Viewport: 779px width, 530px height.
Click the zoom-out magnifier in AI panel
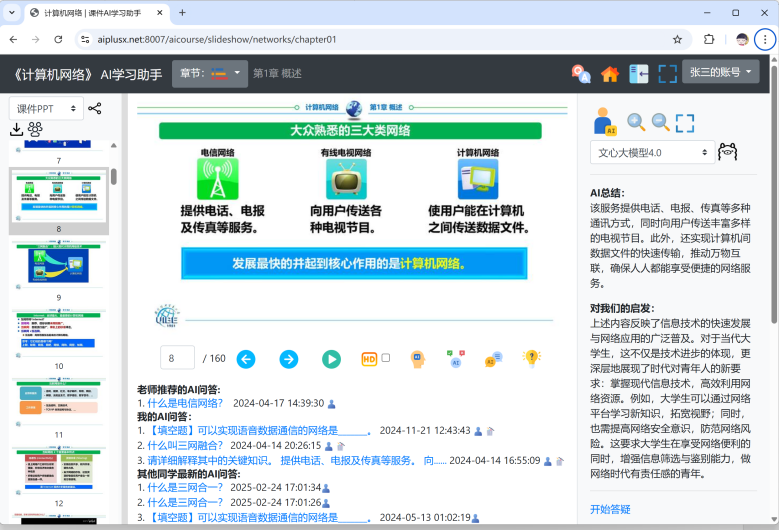(661, 122)
